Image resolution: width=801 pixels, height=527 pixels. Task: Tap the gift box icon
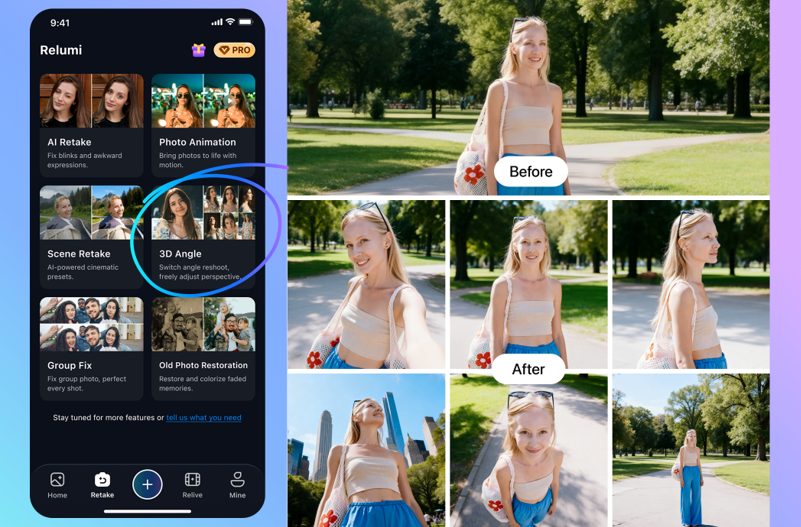tap(199, 50)
